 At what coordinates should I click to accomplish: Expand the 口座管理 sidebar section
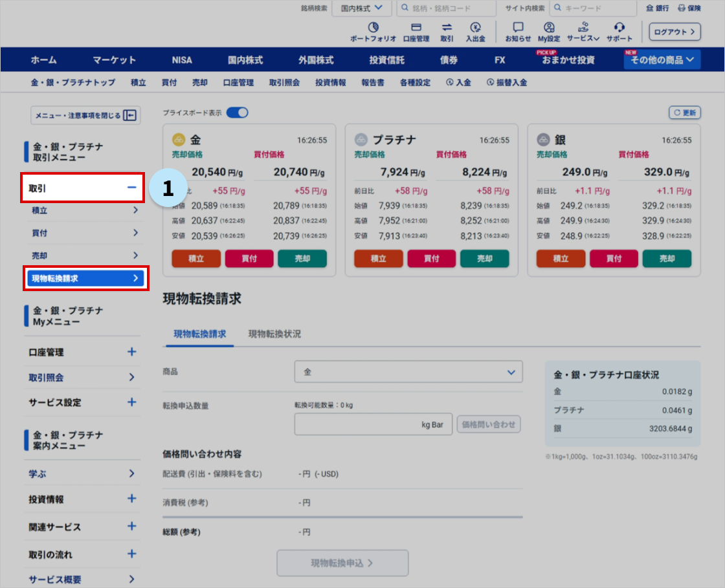coord(131,353)
